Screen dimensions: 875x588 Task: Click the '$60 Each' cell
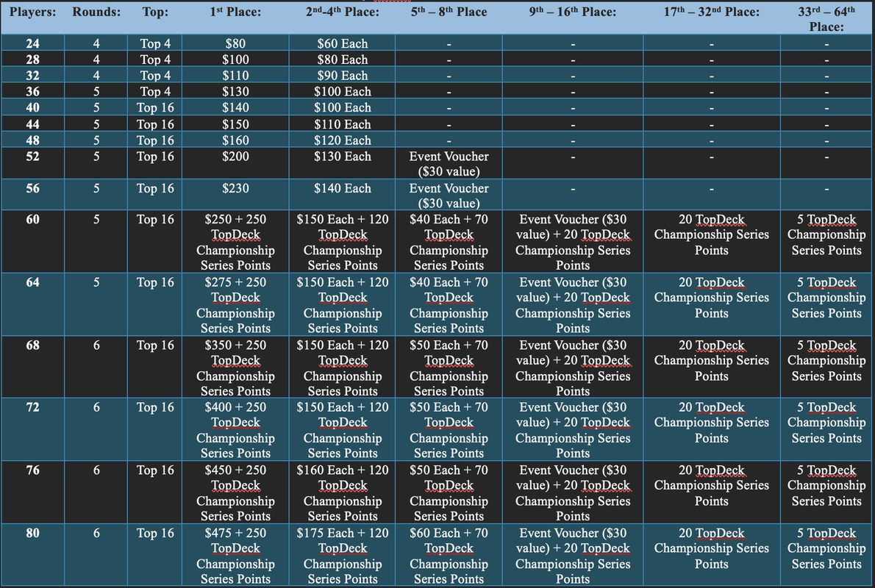(342, 43)
